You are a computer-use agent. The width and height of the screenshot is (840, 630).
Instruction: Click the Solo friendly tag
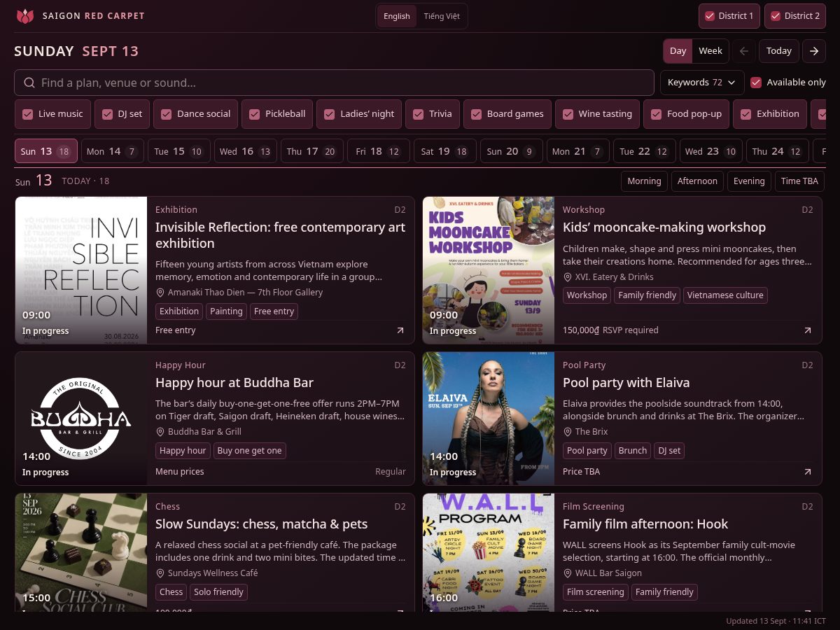[218, 592]
